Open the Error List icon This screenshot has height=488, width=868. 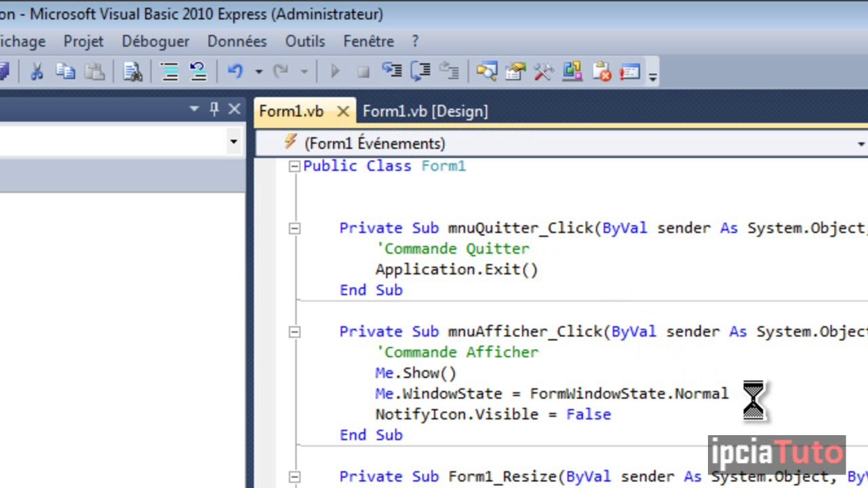tap(601, 71)
